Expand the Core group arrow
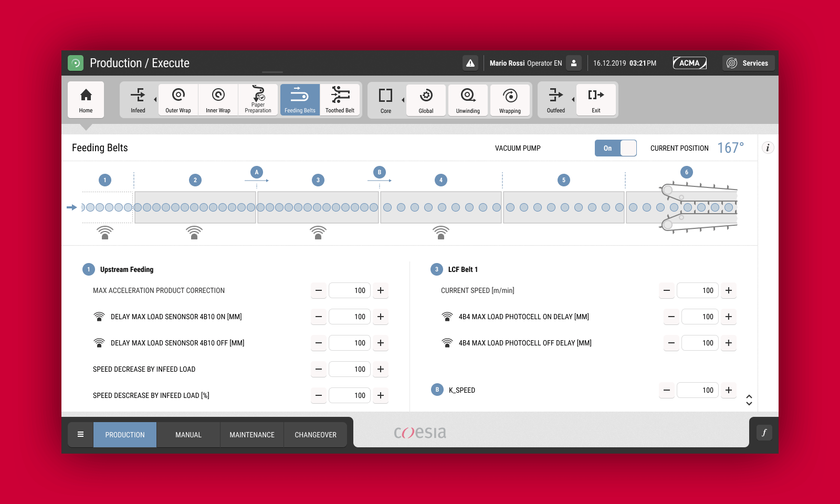Image resolution: width=840 pixels, height=504 pixels. pos(403,100)
